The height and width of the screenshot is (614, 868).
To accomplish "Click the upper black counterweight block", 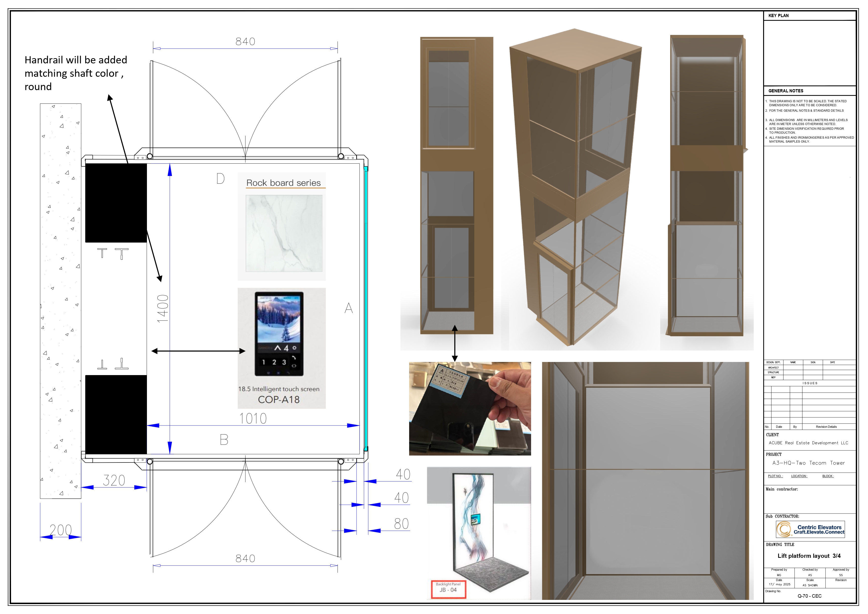I will click(x=116, y=203).
